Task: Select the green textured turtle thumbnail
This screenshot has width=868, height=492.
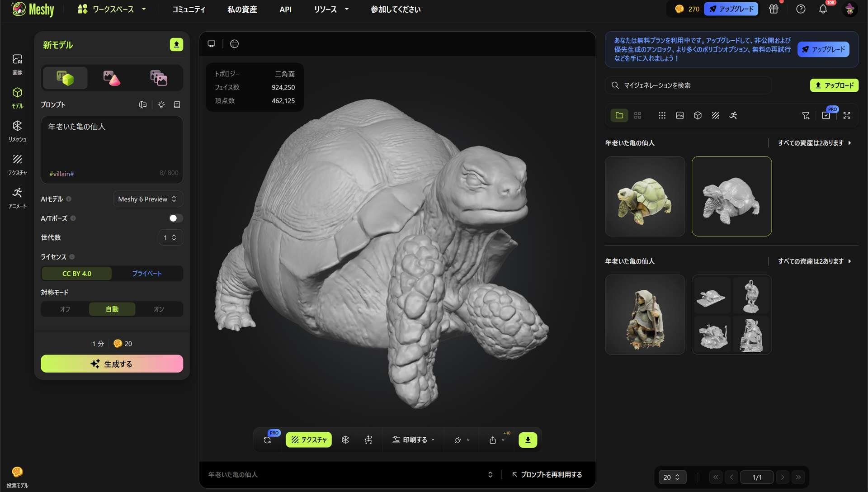Action: 645,196
